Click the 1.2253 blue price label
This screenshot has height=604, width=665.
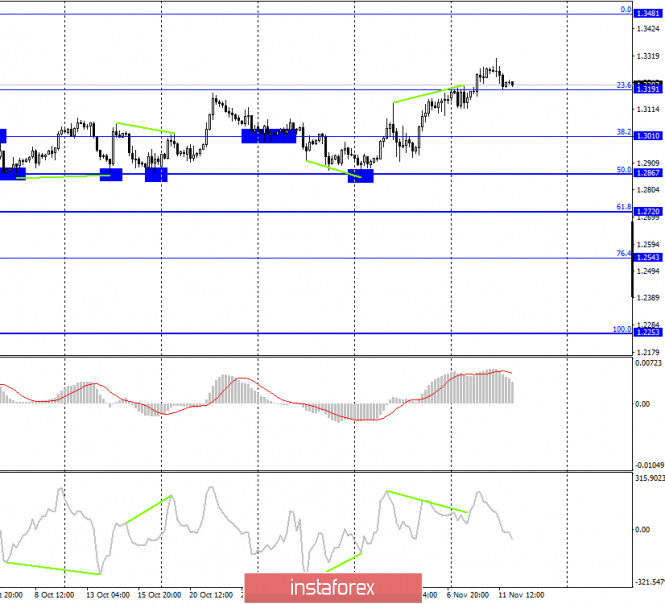pos(648,332)
